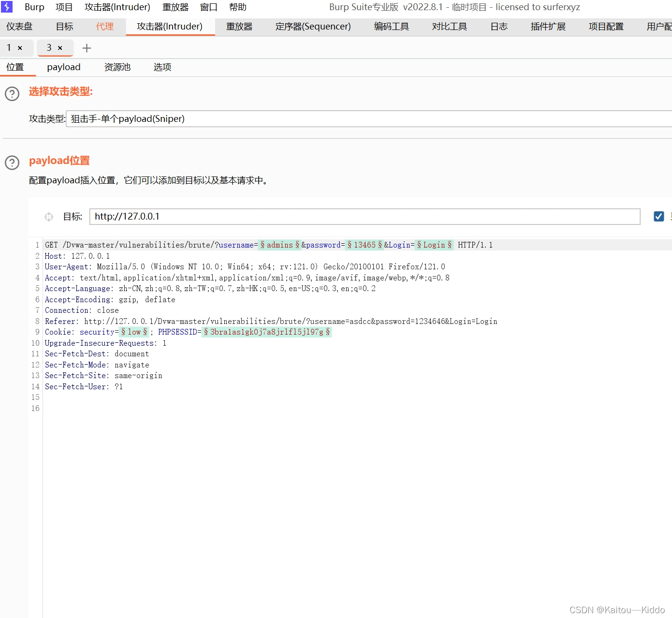The image size is (672, 618).
Task: Open the 重放器 menu in menu bar
Action: pyautogui.click(x=175, y=7)
